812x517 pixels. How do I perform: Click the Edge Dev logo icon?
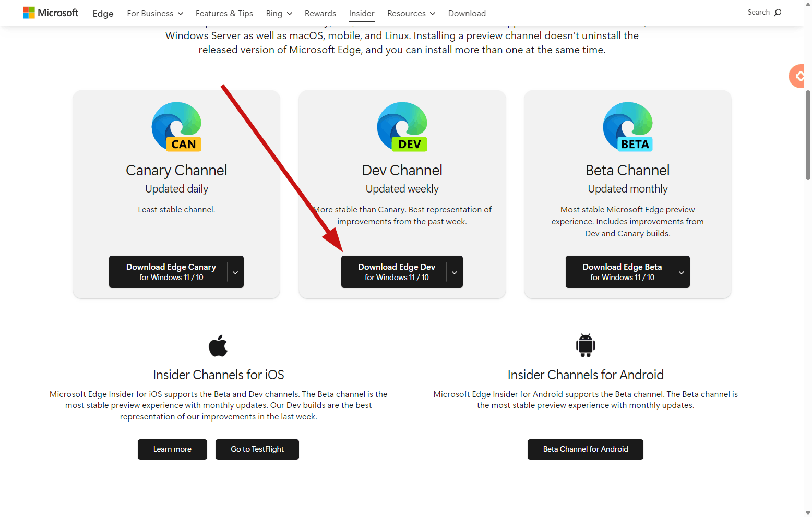[x=402, y=127]
